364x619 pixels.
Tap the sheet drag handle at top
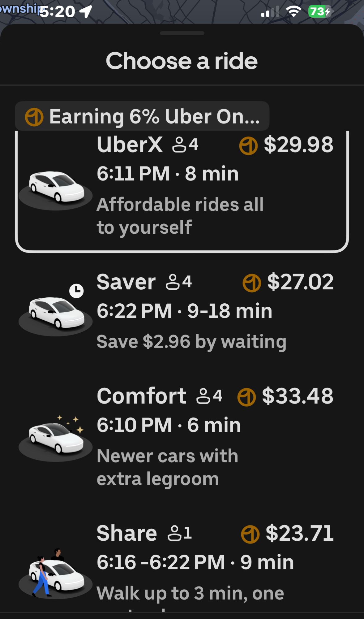(x=182, y=33)
